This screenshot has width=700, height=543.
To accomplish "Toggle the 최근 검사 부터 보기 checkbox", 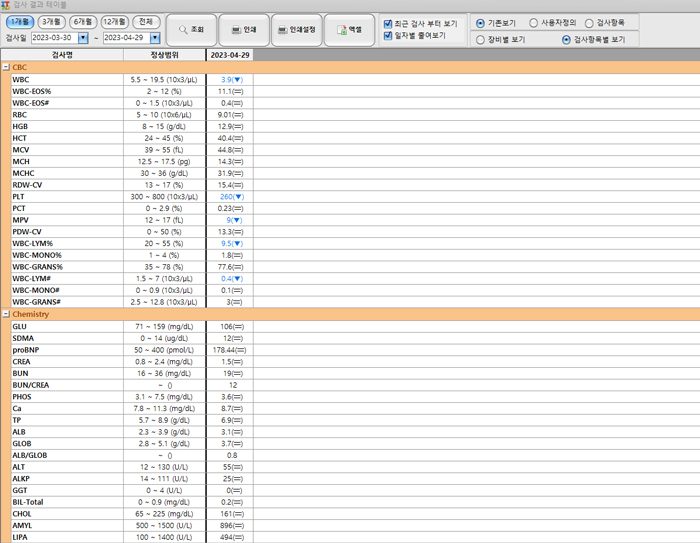I will coord(388,24).
